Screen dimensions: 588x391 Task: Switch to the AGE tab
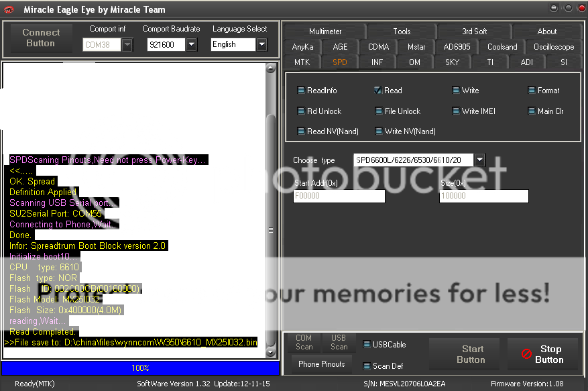coord(340,47)
